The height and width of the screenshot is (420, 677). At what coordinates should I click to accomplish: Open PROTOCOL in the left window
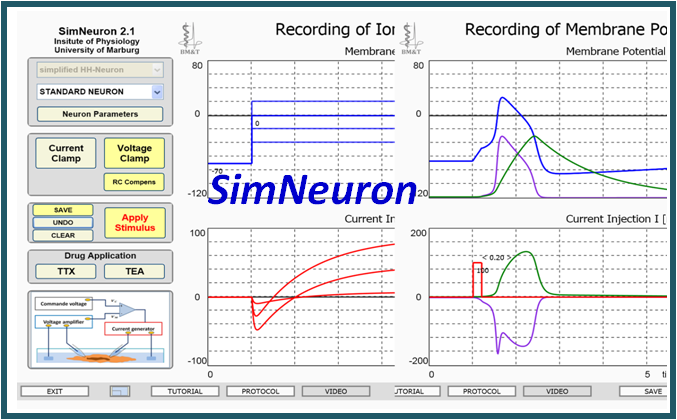(x=260, y=392)
